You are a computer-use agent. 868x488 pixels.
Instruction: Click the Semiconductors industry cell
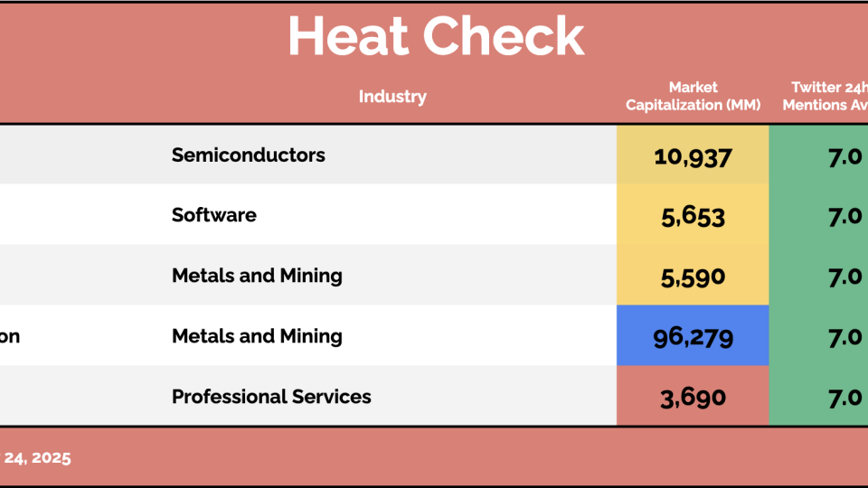tap(249, 155)
